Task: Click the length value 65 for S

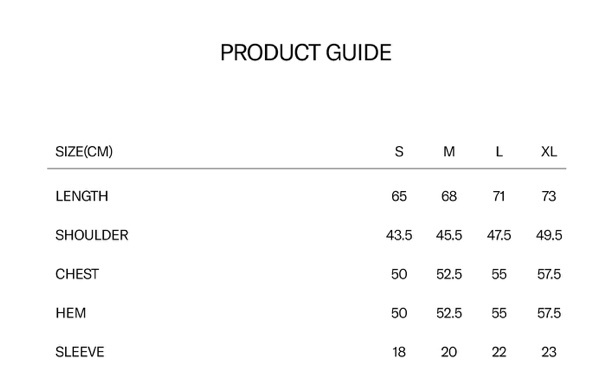Action: coord(399,196)
